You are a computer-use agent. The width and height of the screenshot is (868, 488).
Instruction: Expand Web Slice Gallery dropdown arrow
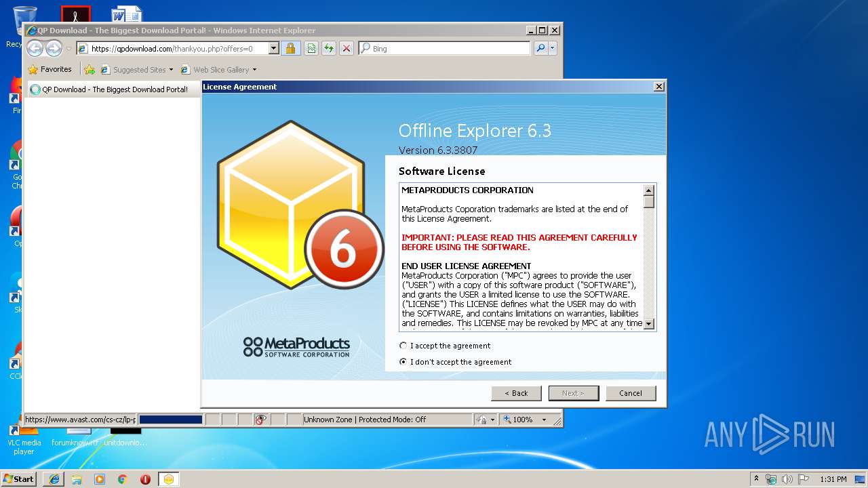coord(254,70)
